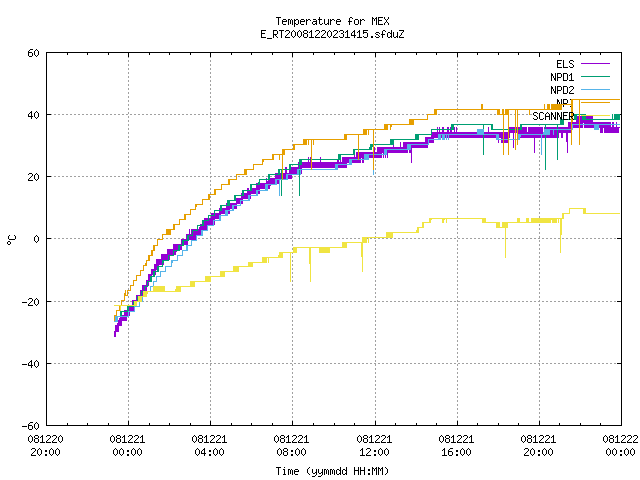Click the y-axis label -20
The height and width of the screenshot is (480, 640).
[x=31, y=302]
